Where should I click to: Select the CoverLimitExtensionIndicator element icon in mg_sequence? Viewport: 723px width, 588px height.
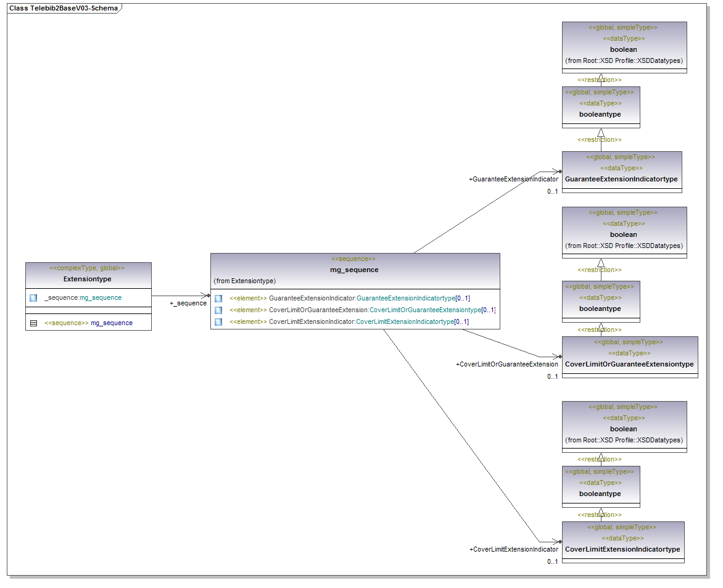[x=218, y=322]
